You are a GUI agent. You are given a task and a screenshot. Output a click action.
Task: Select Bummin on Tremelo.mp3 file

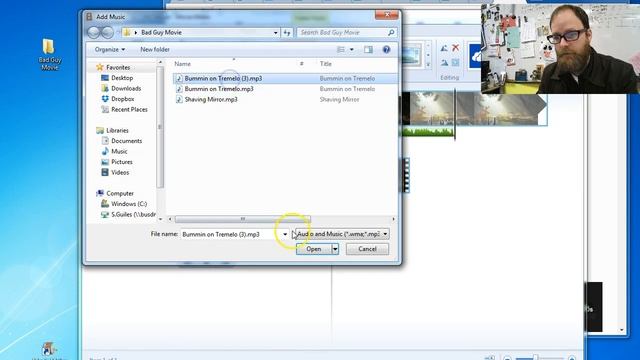[x=219, y=89]
